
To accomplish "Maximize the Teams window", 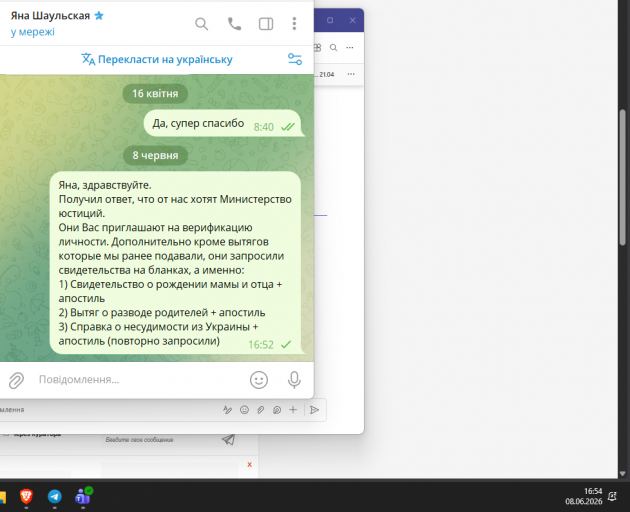I will (x=330, y=20).
